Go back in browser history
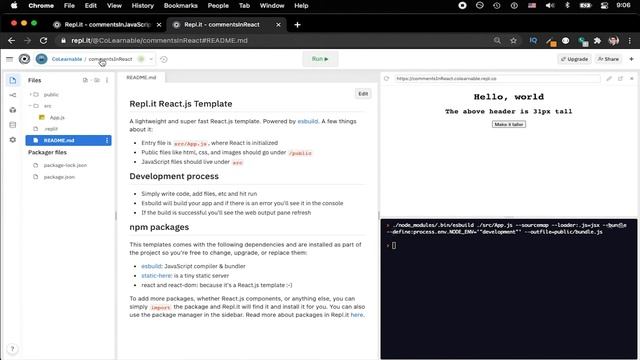The height and width of the screenshot is (360, 640). [11, 40]
